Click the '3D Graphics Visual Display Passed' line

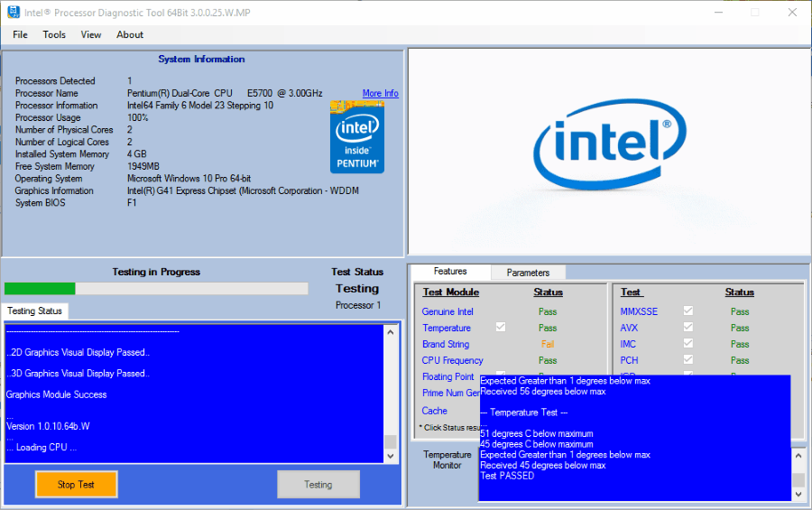pyautogui.click(x=78, y=373)
